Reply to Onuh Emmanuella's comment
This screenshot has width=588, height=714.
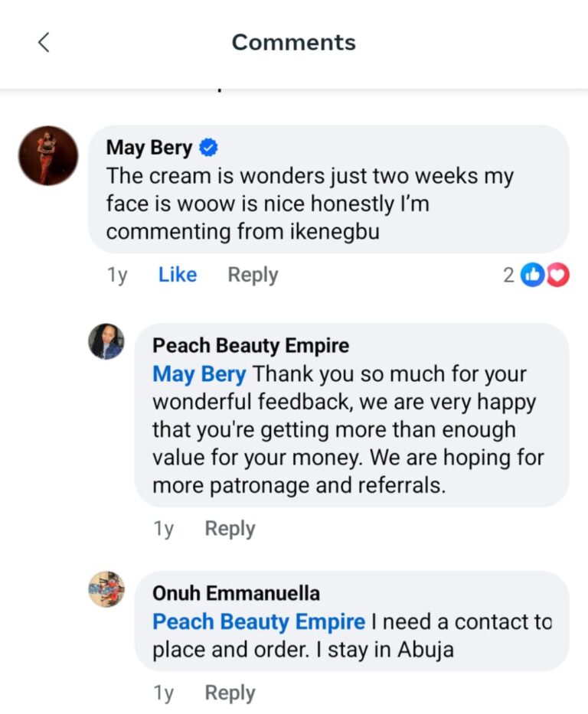(x=230, y=693)
